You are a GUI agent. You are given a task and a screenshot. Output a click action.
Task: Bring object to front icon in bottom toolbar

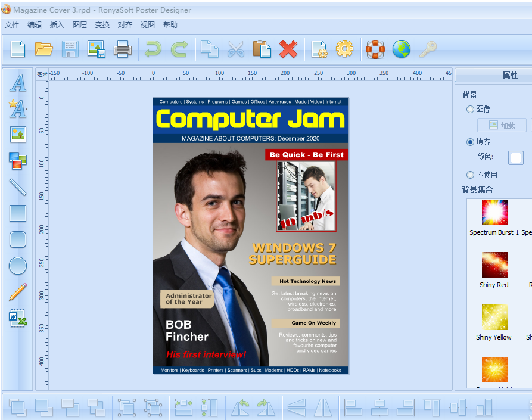(18, 407)
